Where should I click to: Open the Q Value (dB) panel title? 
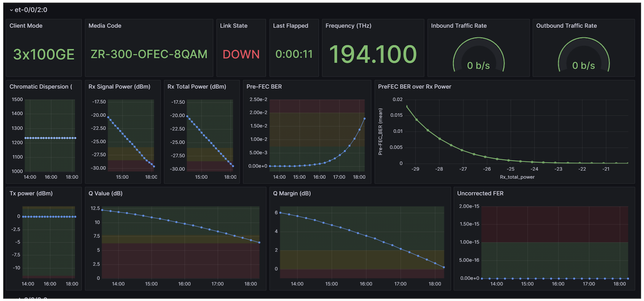(x=105, y=193)
